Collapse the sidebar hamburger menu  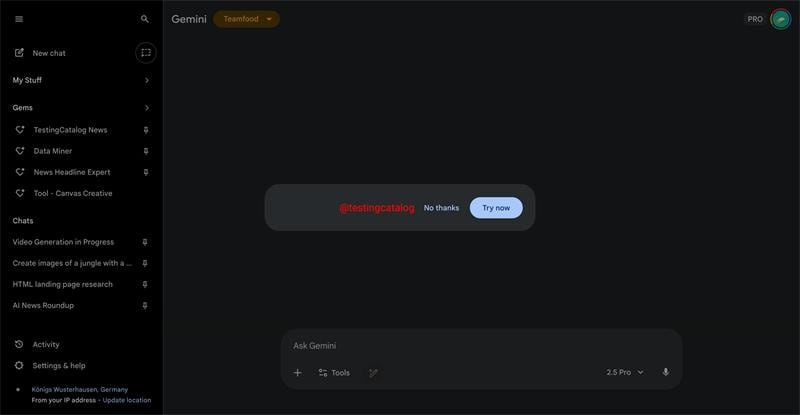19,19
